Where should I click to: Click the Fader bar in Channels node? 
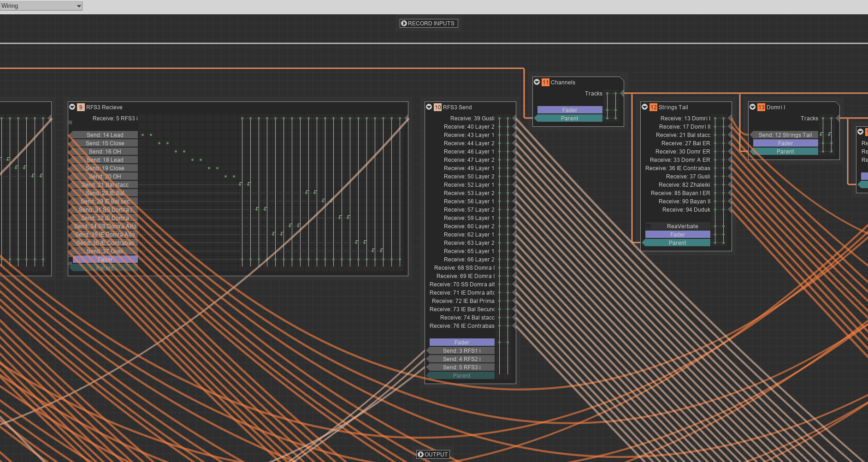coord(569,110)
